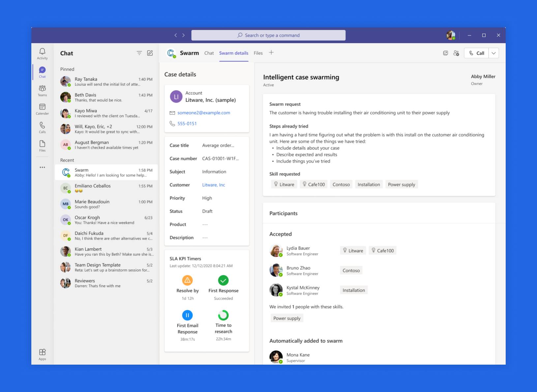Click Abby Miller owner name
537x392 pixels.
[x=483, y=76]
